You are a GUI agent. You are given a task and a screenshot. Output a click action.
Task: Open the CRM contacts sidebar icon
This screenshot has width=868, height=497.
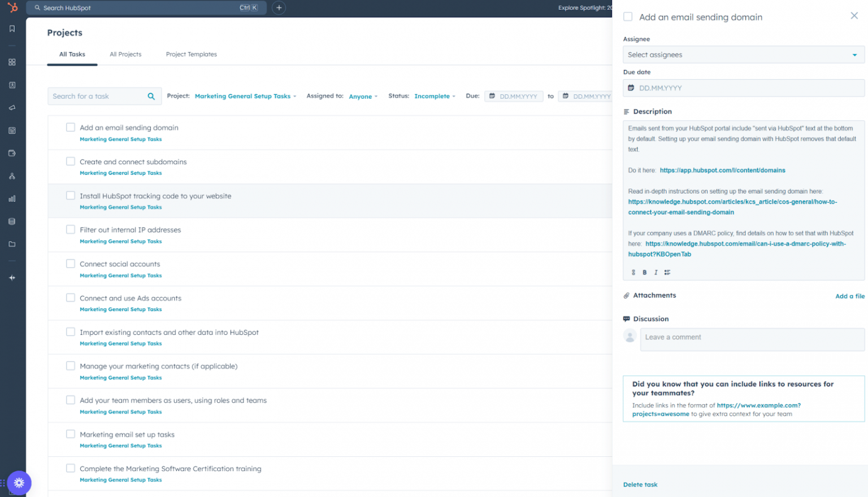click(x=12, y=85)
